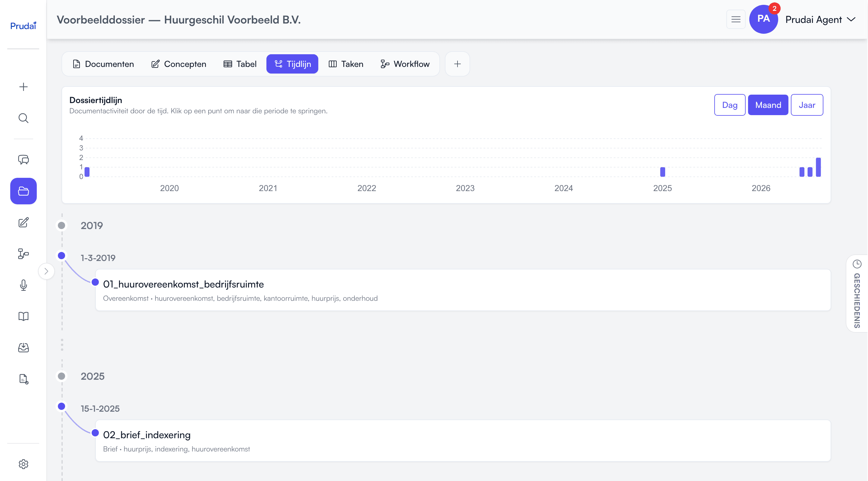
Task: Add a new tab with plus button
Action: click(x=457, y=64)
